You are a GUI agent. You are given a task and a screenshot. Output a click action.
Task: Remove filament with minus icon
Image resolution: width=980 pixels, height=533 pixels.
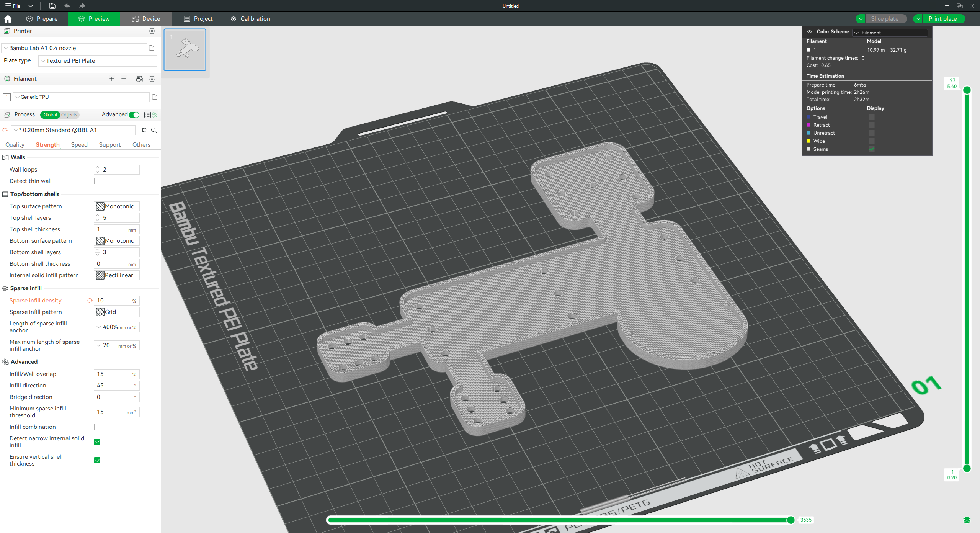[124, 79]
